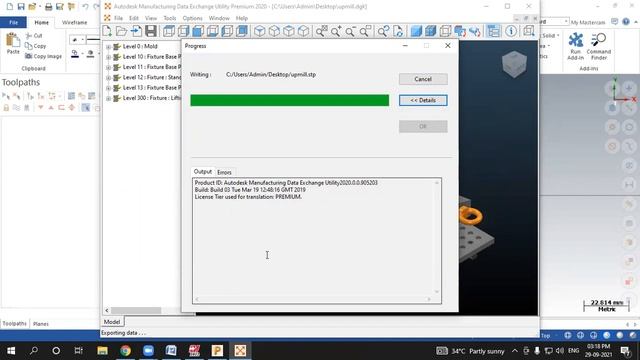Open the File menu in Exchange Utility

click(118, 18)
